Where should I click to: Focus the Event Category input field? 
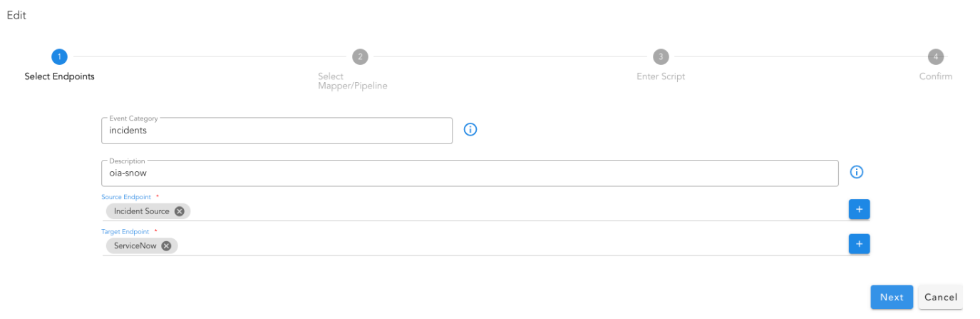point(277,131)
